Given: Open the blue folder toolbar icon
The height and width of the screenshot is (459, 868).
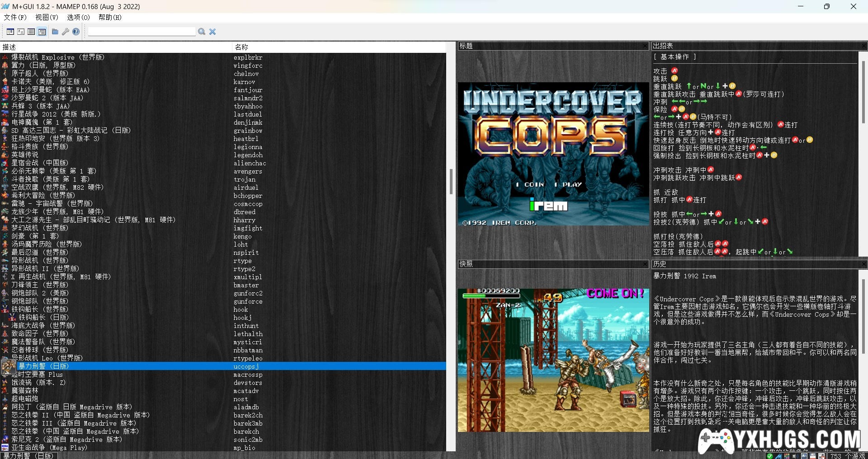Looking at the screenshot, I should pyautogui.click(x=55, y=32).
